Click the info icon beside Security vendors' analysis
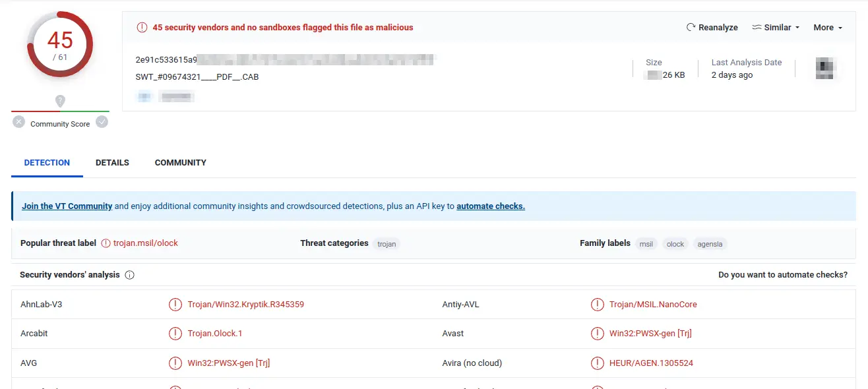Screen dimensions: 868x389 130,275
